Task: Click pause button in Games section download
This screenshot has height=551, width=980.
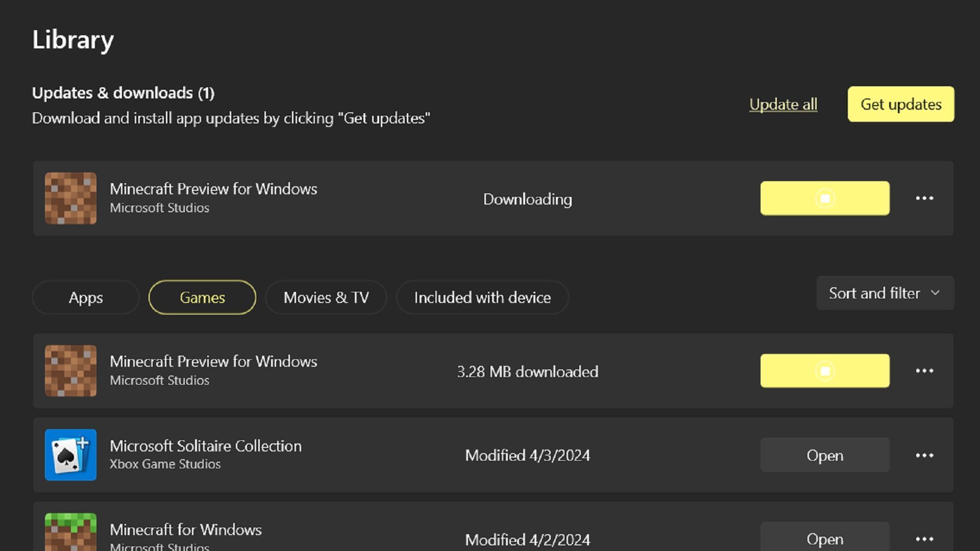Action: point(824,371)
